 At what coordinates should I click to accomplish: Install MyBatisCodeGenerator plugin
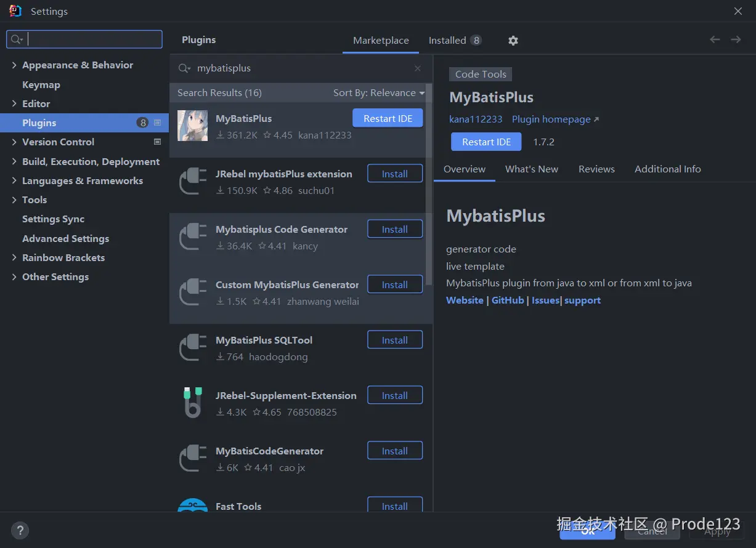point(395,451)
